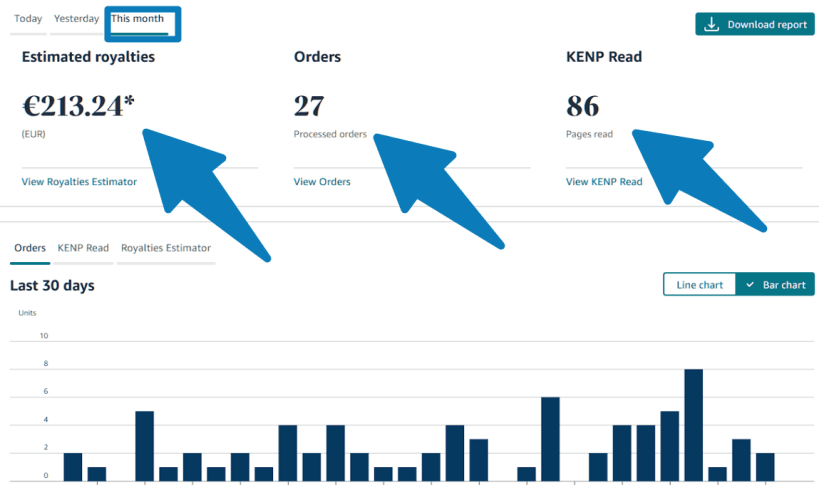Enable the Bar chart view

pos(776,285)
